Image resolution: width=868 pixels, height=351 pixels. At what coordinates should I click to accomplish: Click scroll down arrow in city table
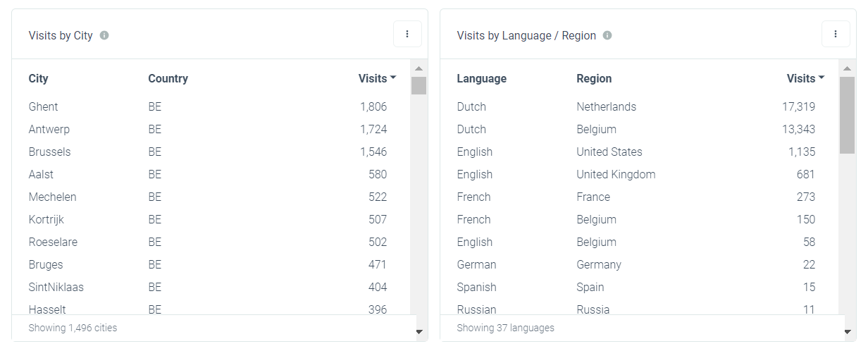click(418, 331)
